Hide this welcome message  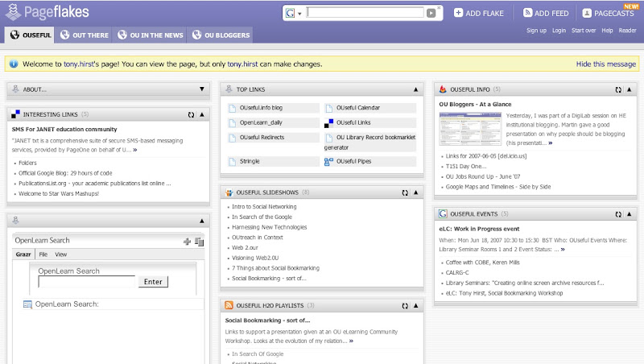pos(605,64)
